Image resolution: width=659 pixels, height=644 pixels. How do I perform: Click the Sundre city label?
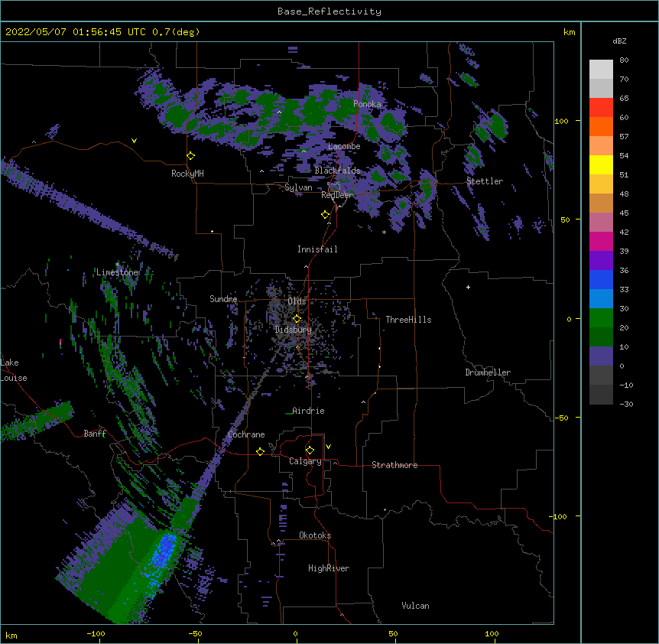(223, 299)
